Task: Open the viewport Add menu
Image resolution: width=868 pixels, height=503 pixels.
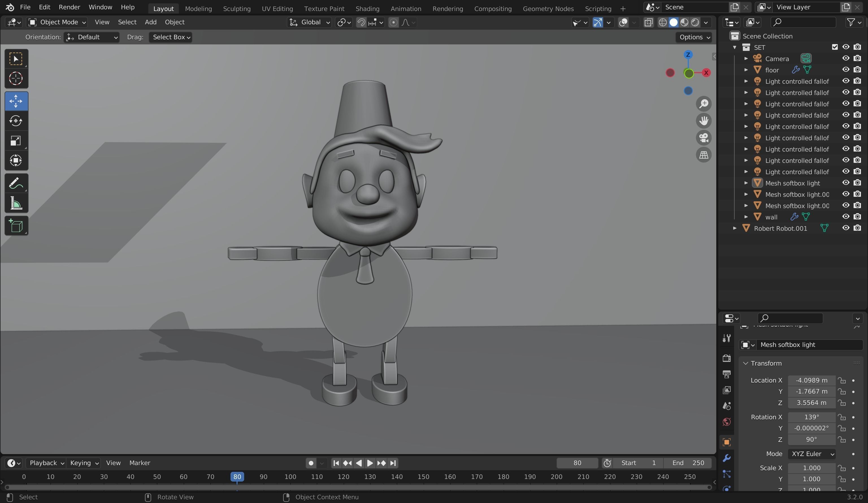Action: pos(151,22)
